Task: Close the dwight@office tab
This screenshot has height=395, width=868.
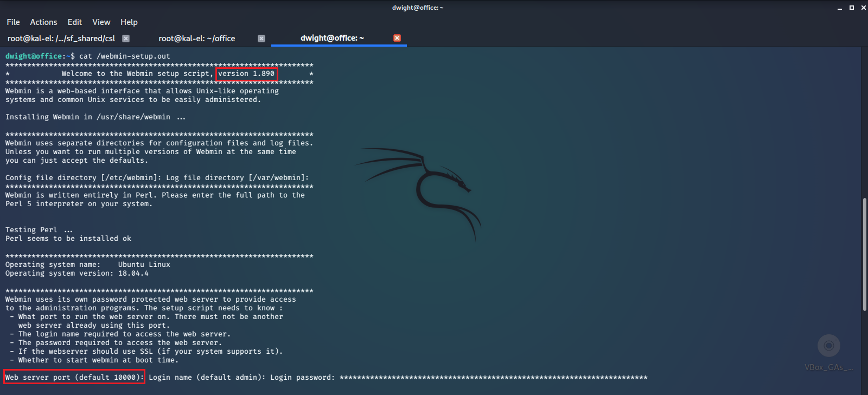Action: 397,38
